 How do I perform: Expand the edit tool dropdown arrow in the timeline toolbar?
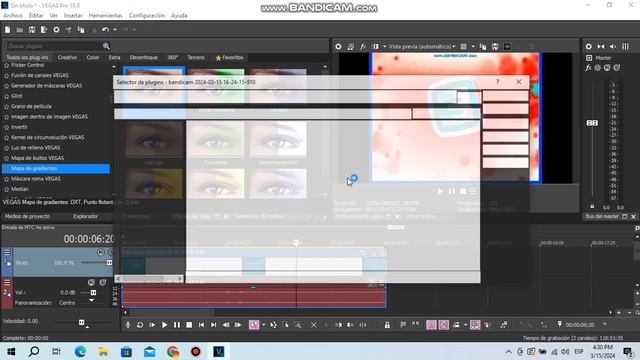click(264, 325)
